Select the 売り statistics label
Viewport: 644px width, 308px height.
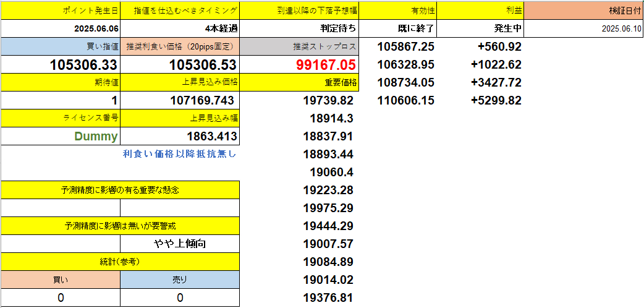[180, 280]
